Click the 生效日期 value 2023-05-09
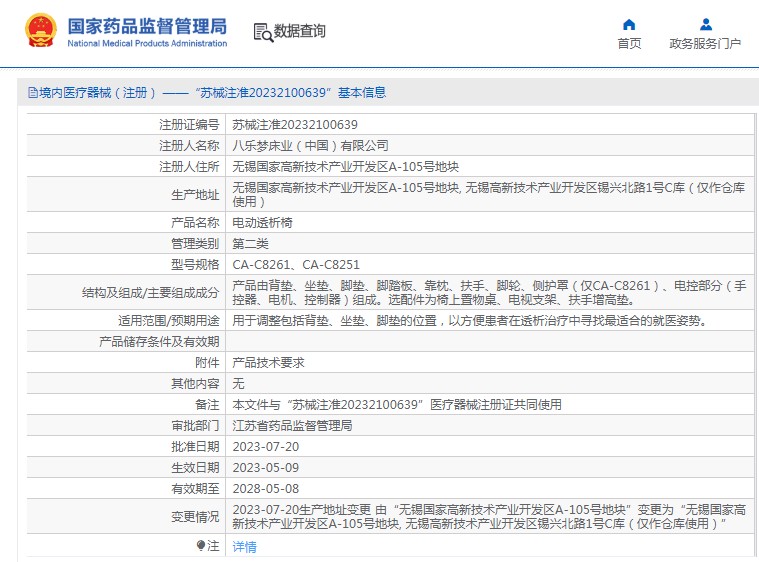This screenshot has width=759, height=562. [266, 468]
